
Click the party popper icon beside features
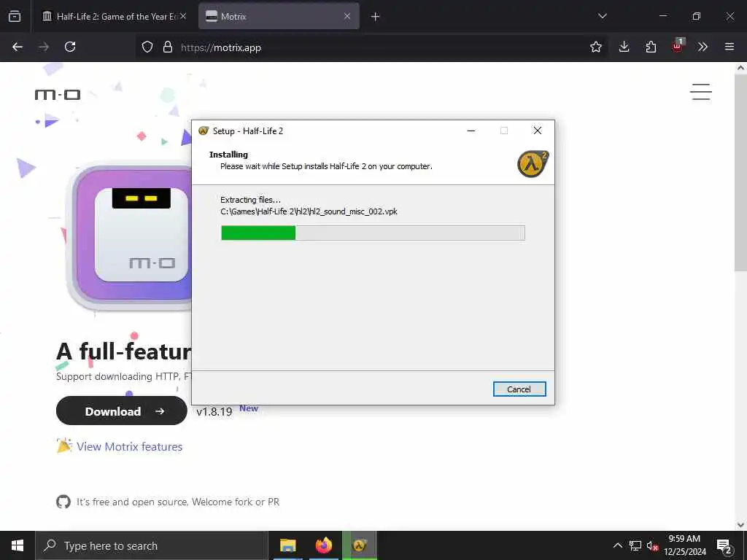coord(64,446)
